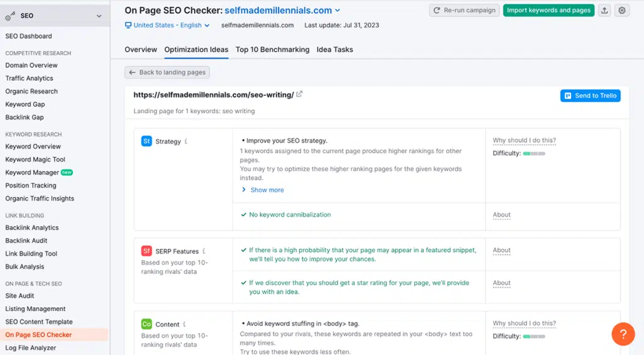This screenshot has width=644, height=355.
Task: Select Backlink Gap in sidebar
Action: click(x=25, y=117)
